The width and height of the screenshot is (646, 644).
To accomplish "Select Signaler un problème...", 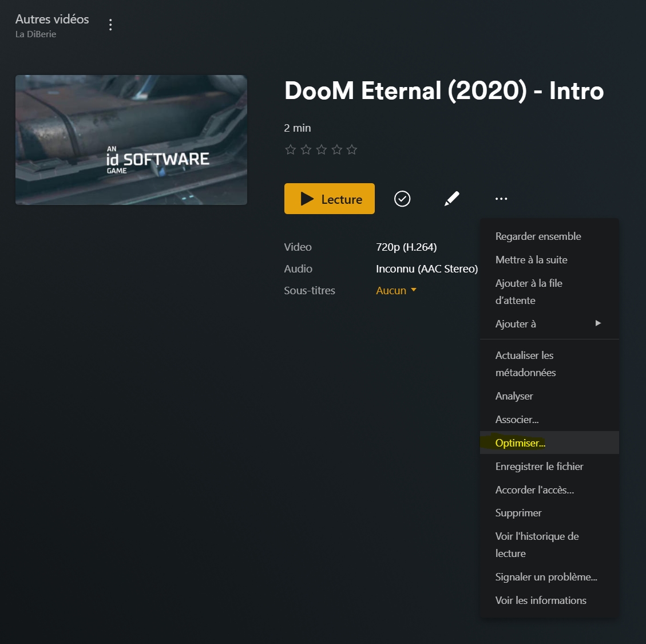I will 549,577.
